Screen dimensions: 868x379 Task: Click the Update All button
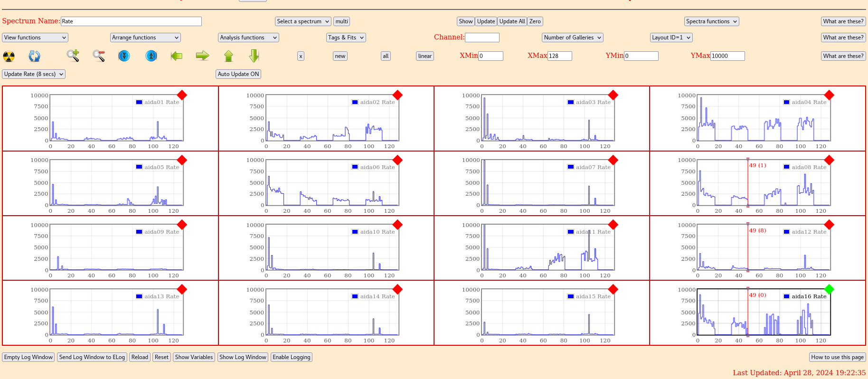pos(512,21)
